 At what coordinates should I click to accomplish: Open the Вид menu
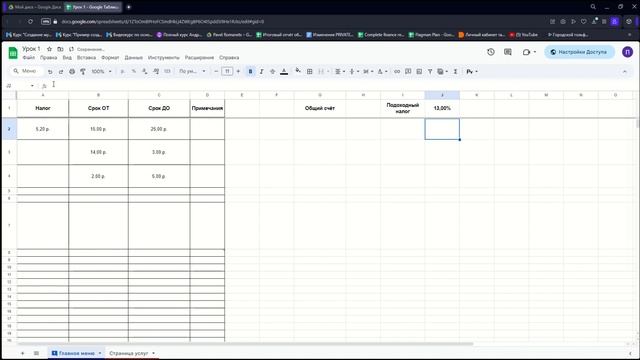[x=67, y=58]
